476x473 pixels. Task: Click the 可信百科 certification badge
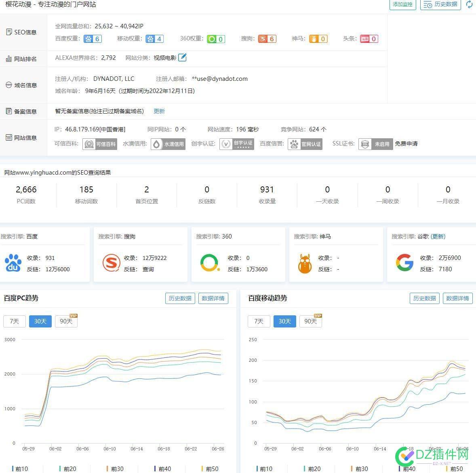99,144
